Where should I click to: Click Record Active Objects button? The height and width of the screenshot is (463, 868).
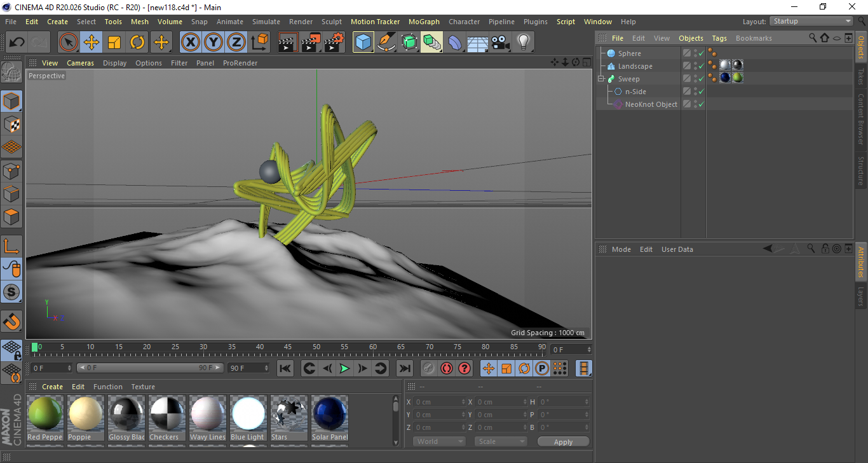point(429,368)
